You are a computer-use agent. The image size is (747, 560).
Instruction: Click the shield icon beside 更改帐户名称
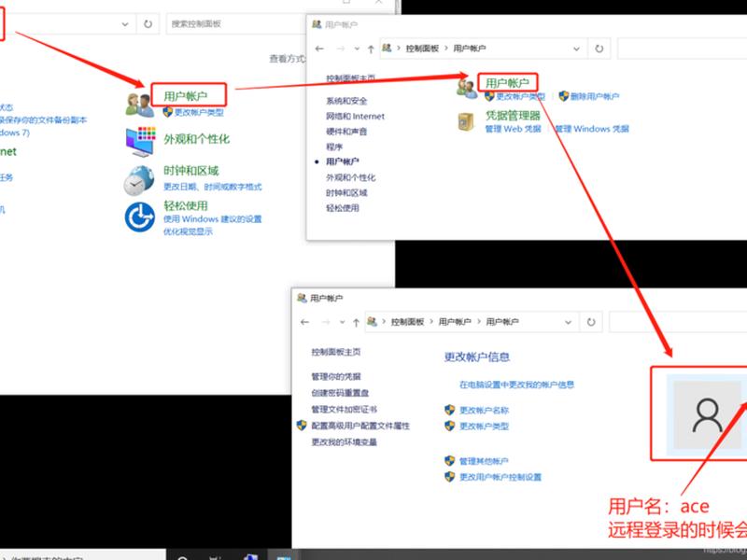450,410
